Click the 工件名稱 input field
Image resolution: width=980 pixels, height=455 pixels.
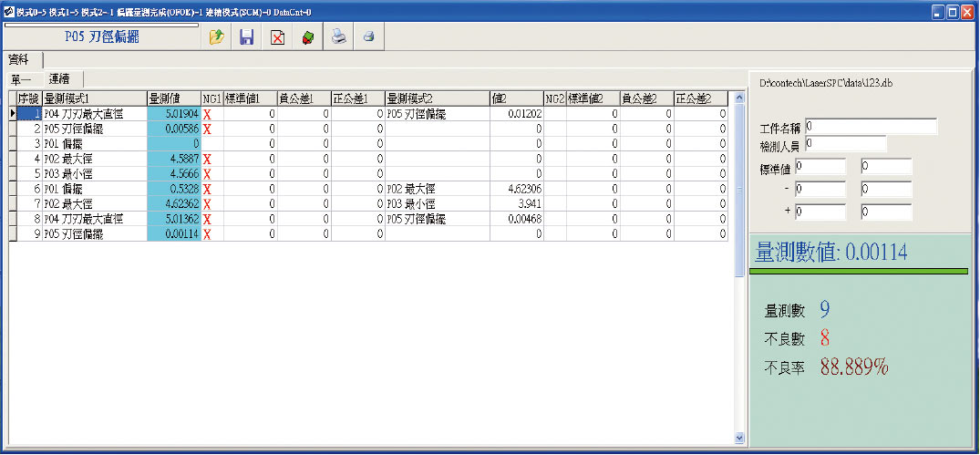pos(870,126)
